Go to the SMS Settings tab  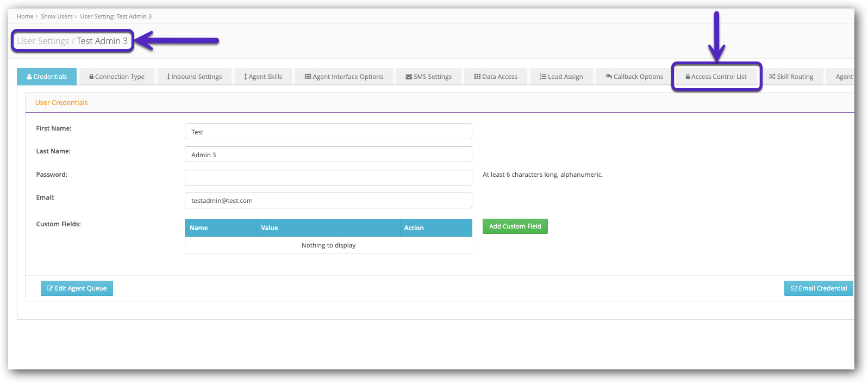pos(428,77)
